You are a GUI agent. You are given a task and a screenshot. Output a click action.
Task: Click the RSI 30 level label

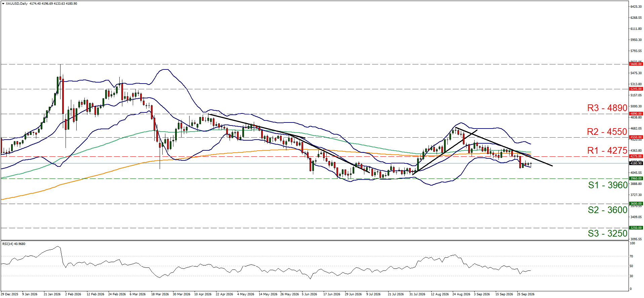(x=631, y=276)
